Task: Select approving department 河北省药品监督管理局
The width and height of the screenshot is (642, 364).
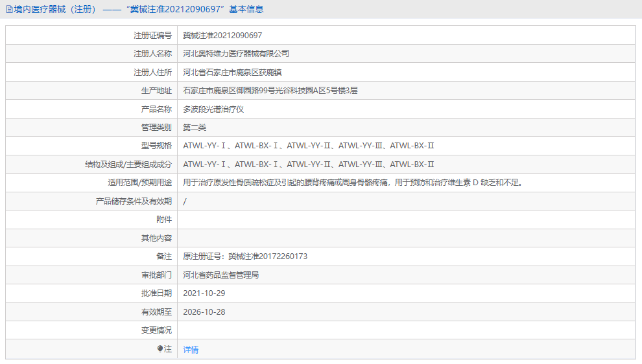Action: 220,275
